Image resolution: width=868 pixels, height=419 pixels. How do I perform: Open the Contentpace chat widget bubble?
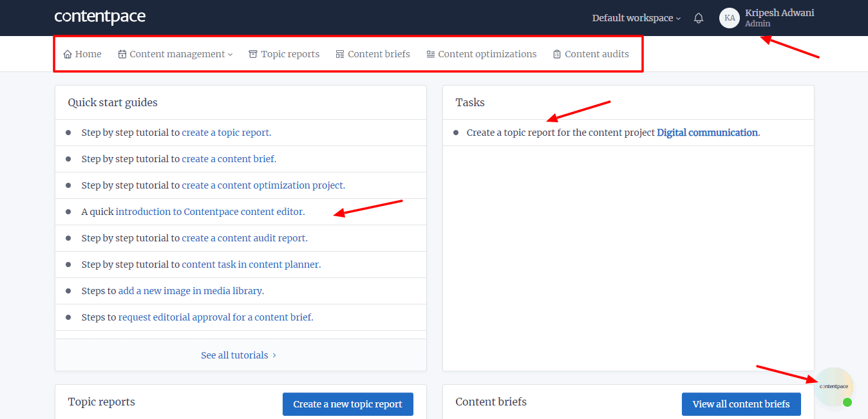pyautogui.click(x=834, y=387)
